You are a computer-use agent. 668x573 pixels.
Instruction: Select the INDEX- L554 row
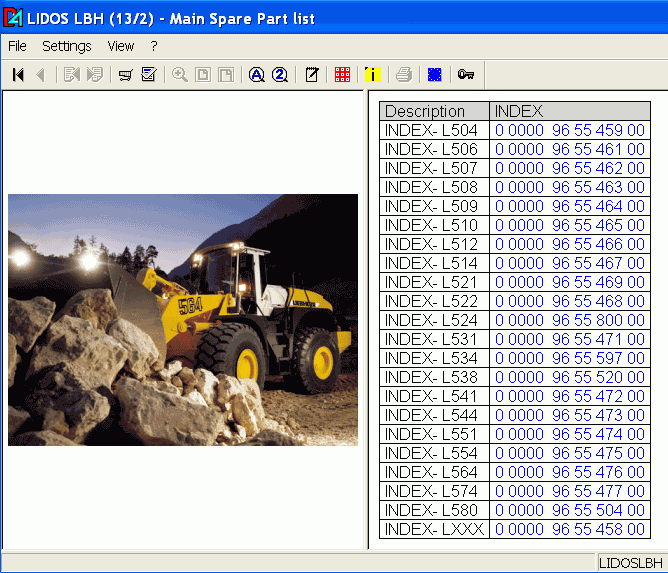[x=515, y=453]
